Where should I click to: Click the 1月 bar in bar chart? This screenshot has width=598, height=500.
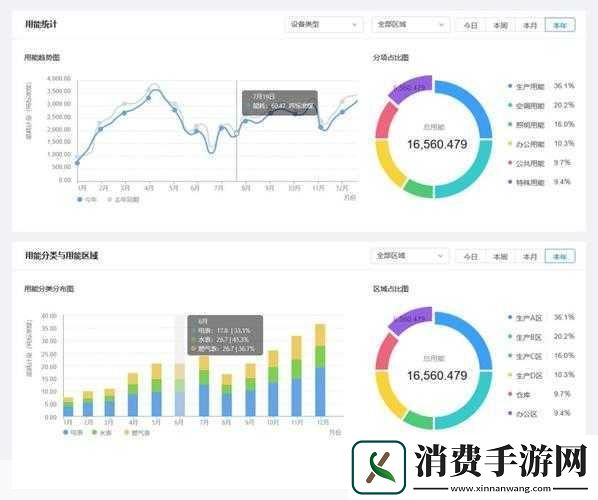pos(68,407)
